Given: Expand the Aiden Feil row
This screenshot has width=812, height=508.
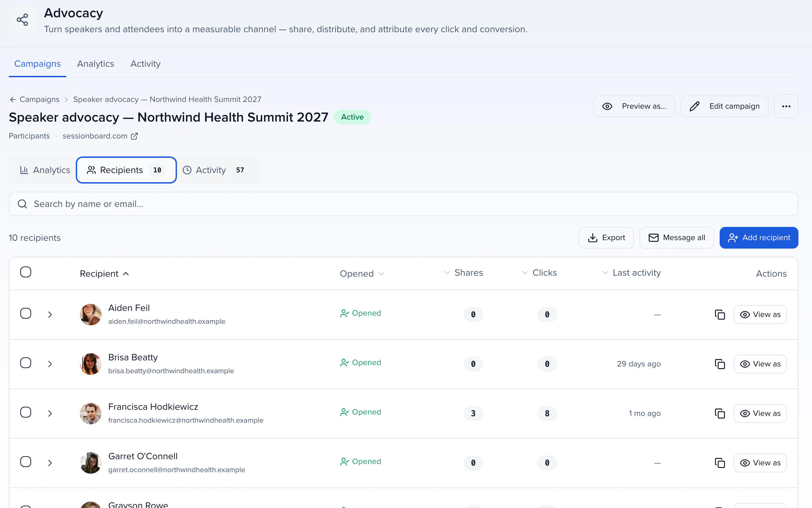Looking at the screenshot, I should [50, 315].
